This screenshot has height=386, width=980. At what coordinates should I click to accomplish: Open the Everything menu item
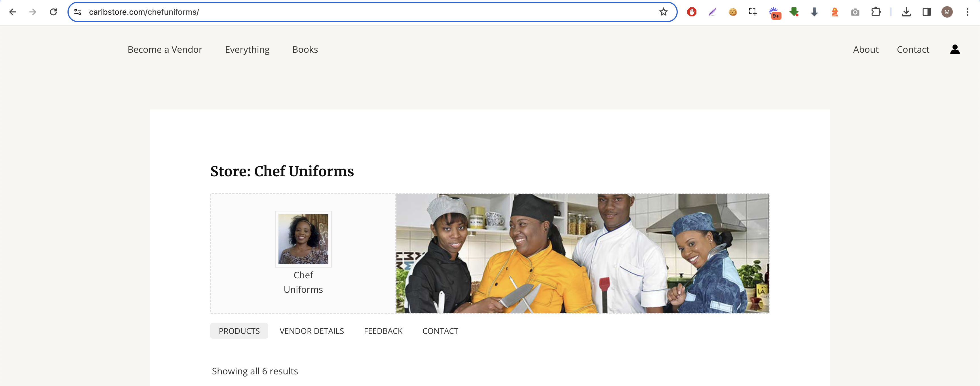247,50
